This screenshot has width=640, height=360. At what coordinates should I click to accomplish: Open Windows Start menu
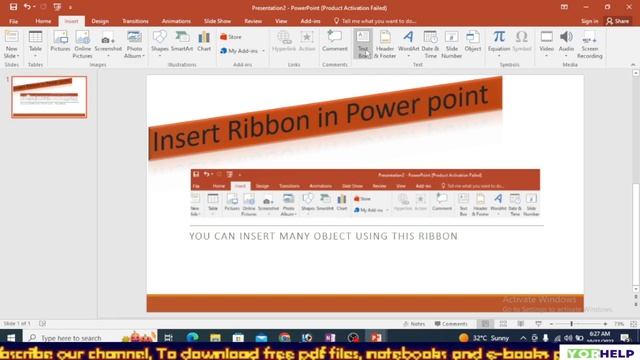pos(11,338)
